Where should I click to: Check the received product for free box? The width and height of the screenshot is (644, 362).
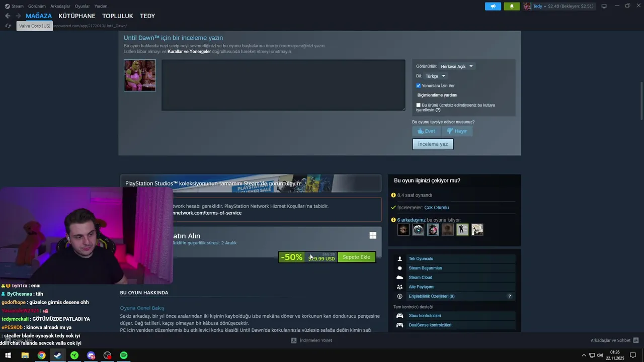[x=418, y=105]
